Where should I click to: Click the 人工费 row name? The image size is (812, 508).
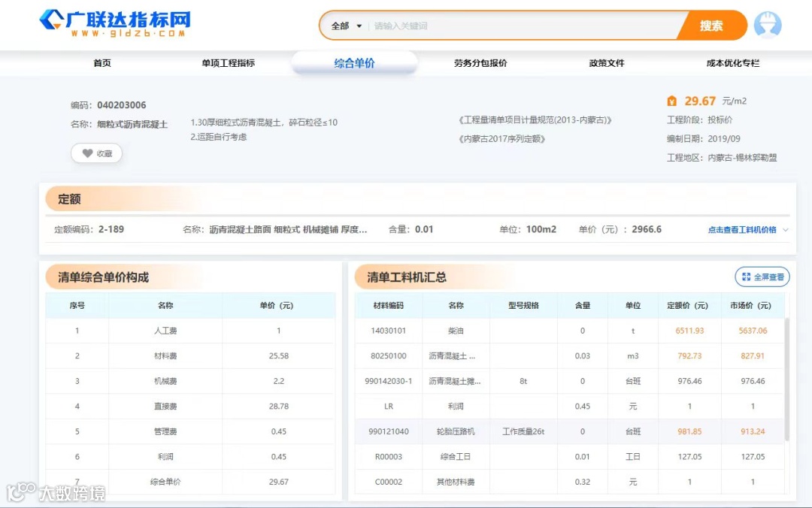[x=165, y=331]
